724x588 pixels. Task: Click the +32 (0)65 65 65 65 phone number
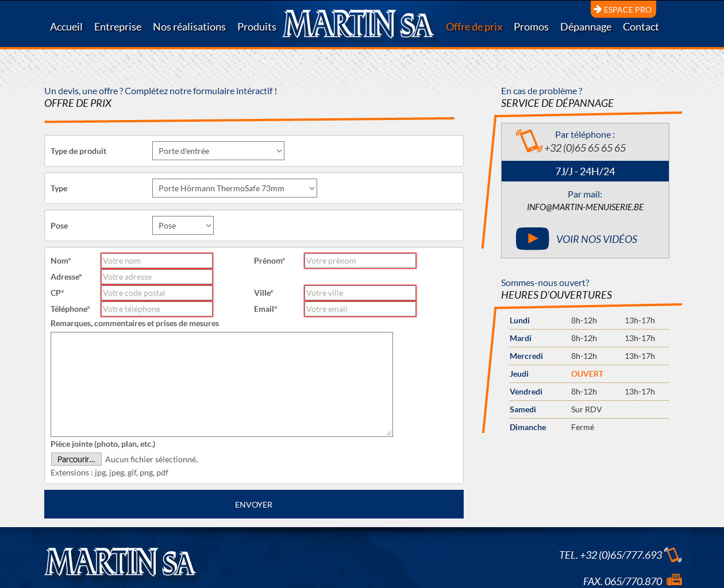585,148
